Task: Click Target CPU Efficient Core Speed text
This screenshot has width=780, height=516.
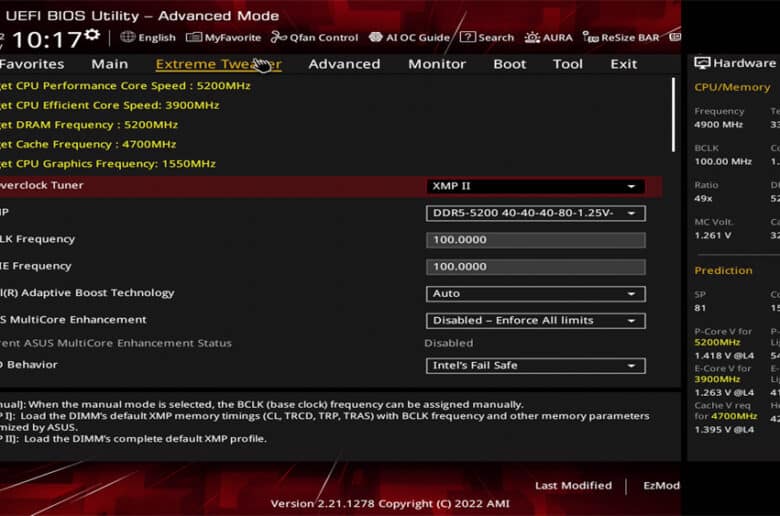Action: click(109, 105)
